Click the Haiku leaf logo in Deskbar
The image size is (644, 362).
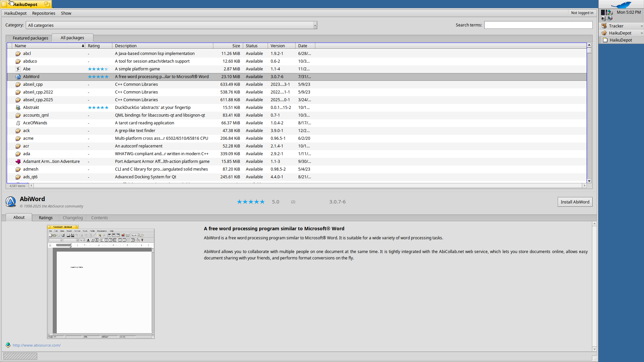(x=621, y=5)
